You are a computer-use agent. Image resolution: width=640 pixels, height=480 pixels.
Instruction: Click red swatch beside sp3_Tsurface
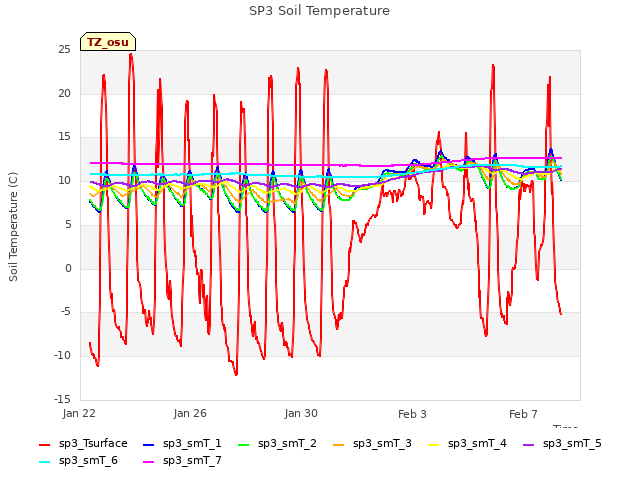pyautogui.click(x=44, y=444)
